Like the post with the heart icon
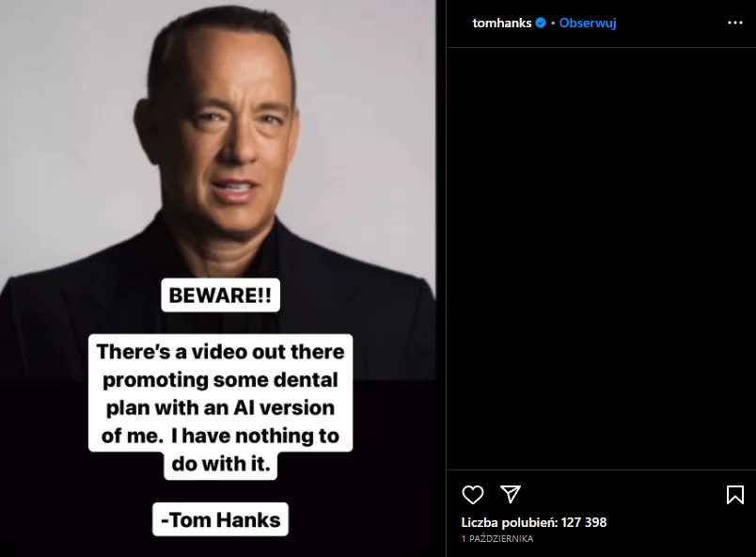 pos(472,495)
